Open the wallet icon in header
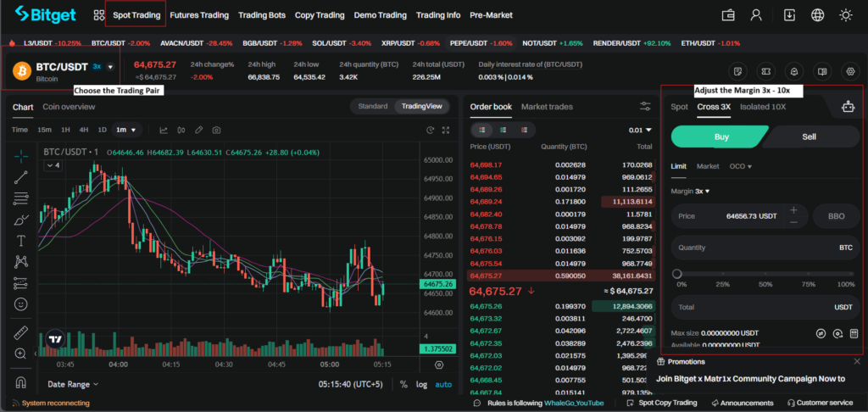The height and width of the screenshot is (412, 868). tap(728, 15)
